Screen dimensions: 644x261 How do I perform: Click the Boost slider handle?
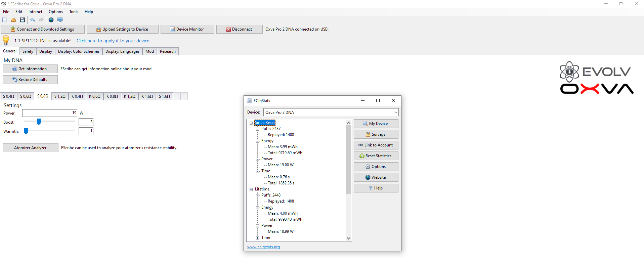tap(39, 122)
